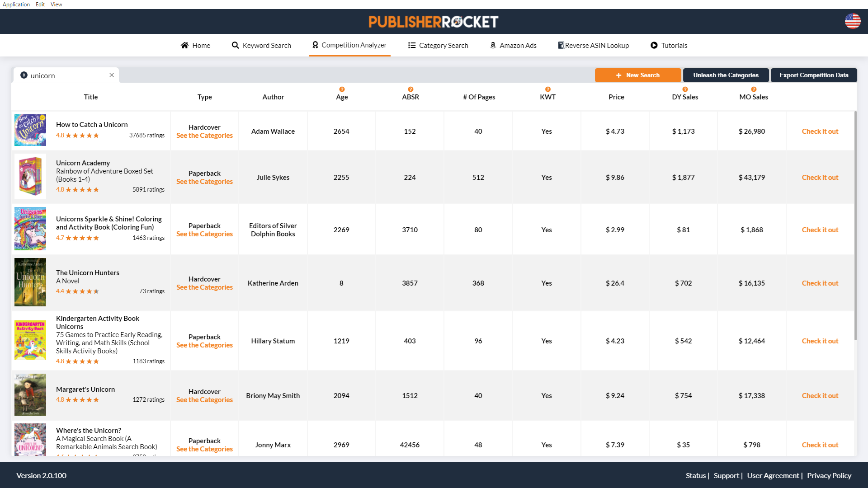Click the Publisher Rocket logo
The height and width of the screenshot is (488, 868).
[433, 22]
